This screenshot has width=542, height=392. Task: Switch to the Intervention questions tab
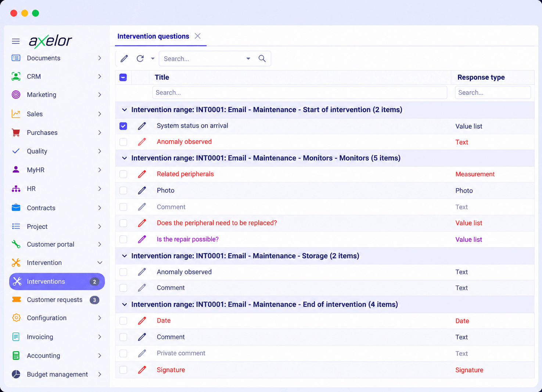pyautogui.click(x=153, y=36)
